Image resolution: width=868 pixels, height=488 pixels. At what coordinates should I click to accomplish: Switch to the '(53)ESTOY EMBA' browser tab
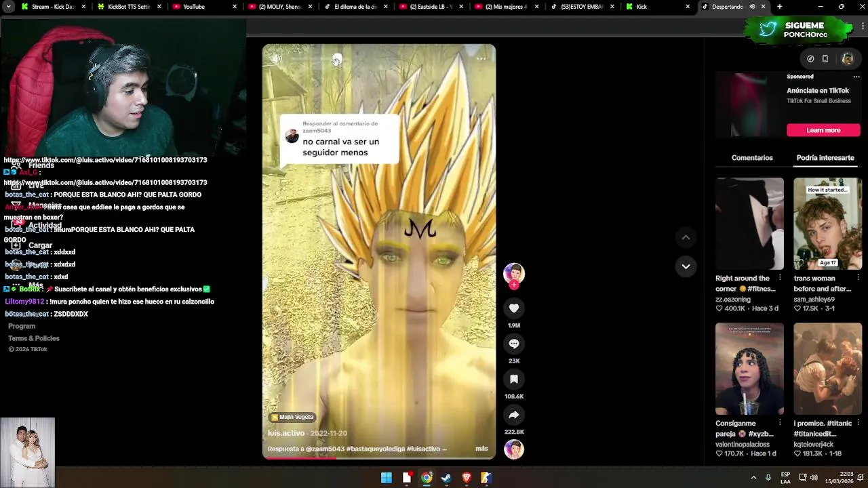click(582, 7)
